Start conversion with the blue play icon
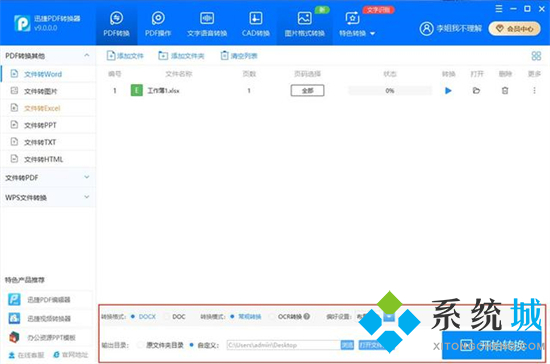The image size is (550, 364). click(x=448, y=91)
